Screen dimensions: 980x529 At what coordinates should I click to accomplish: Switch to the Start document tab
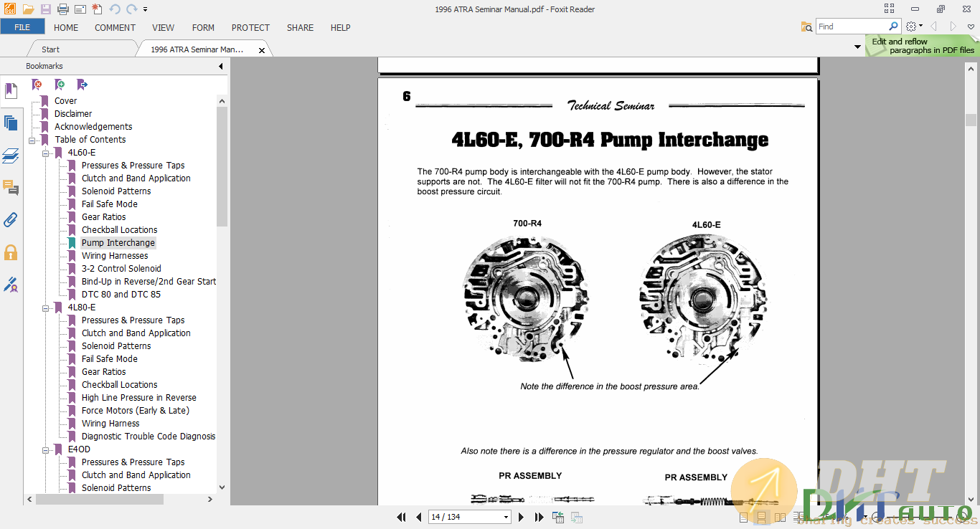[x=50, y=49]
